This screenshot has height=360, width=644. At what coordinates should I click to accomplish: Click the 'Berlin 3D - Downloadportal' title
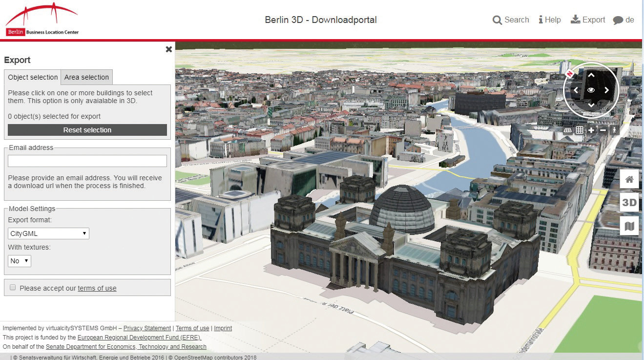tap(321, 20)
